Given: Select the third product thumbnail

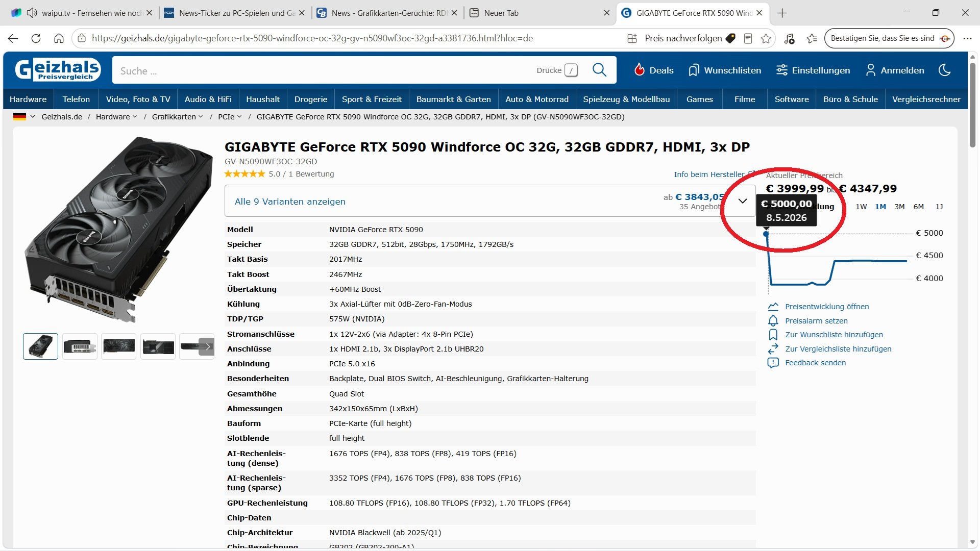Looking at the screenshot, I should click(119, 346).
